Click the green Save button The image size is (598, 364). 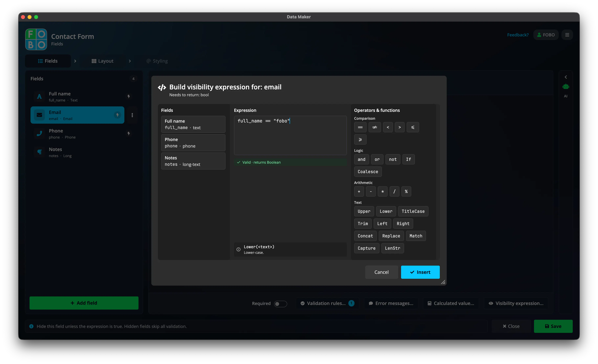click(x=553, y=326)
